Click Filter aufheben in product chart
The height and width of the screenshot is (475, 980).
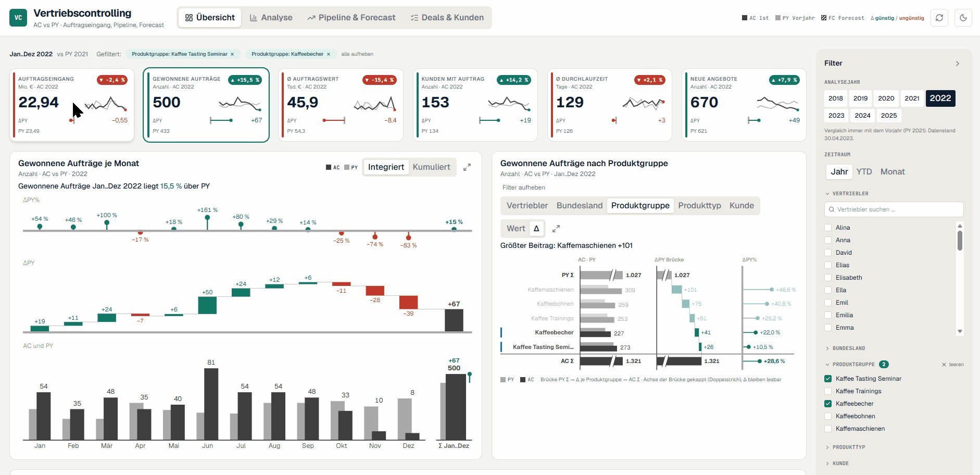point(524,187)
